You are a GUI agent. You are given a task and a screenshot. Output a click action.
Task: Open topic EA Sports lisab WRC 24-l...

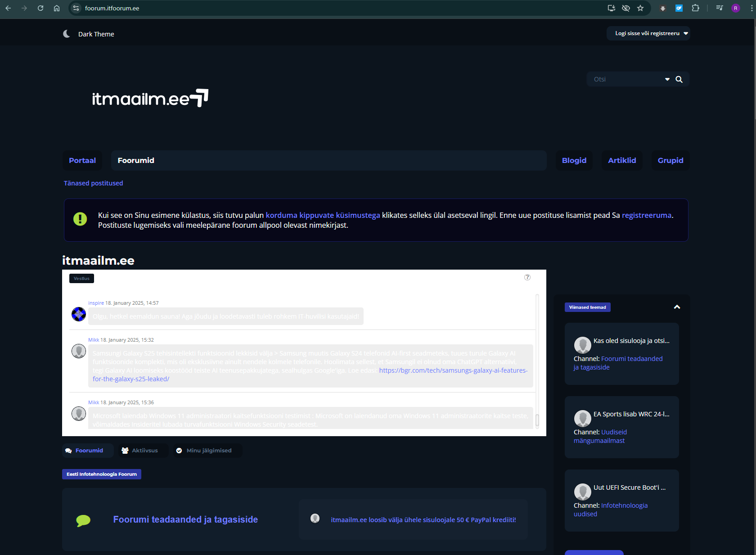click(631, 414)
